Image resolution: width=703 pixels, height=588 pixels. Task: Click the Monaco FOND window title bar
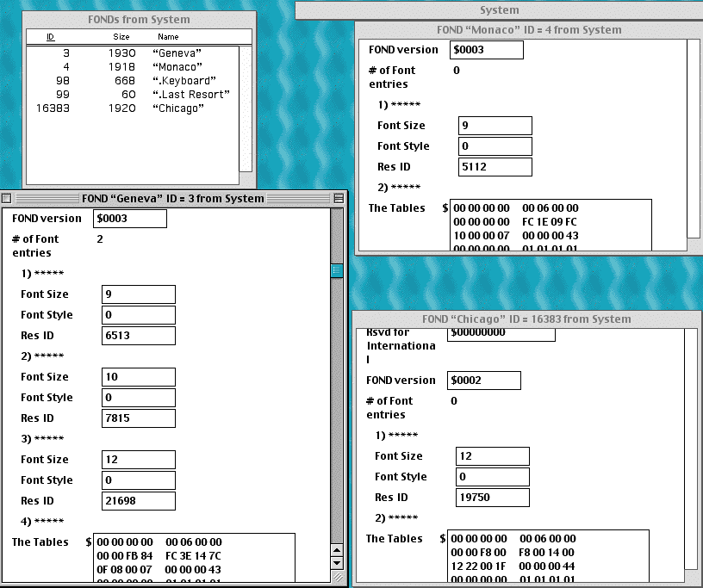pyautogui.click(x=529, y=30)
